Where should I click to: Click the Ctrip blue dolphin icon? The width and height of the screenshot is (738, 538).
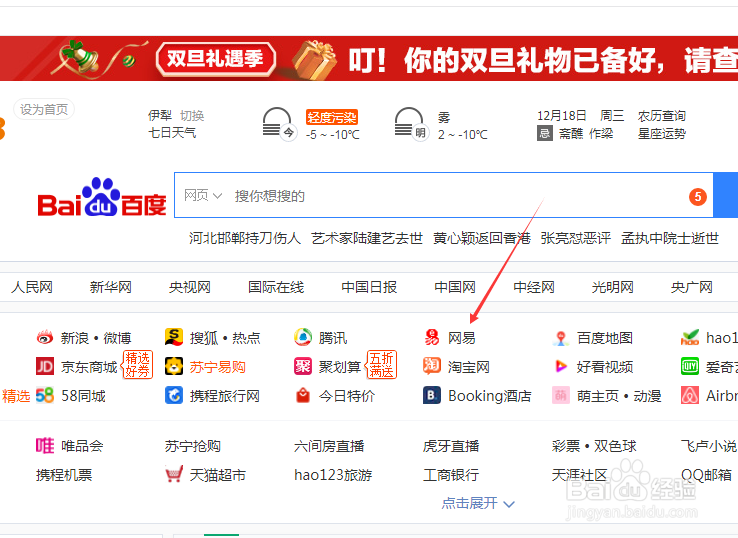[174, 395]
